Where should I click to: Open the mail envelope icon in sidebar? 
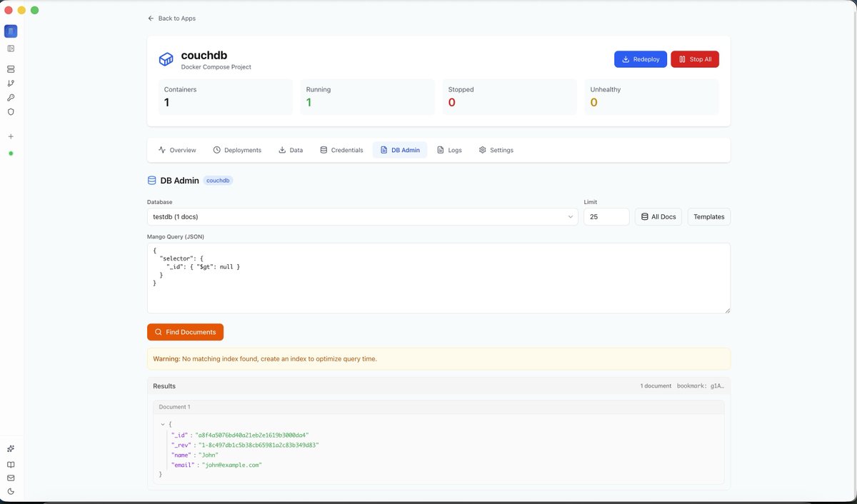[11, 478]
